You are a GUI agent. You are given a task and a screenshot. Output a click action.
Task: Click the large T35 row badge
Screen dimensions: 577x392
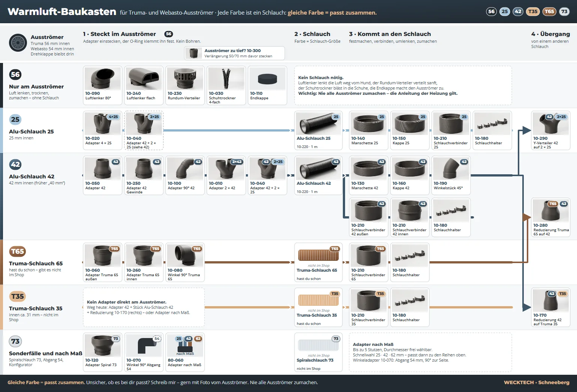coord(18,296)
